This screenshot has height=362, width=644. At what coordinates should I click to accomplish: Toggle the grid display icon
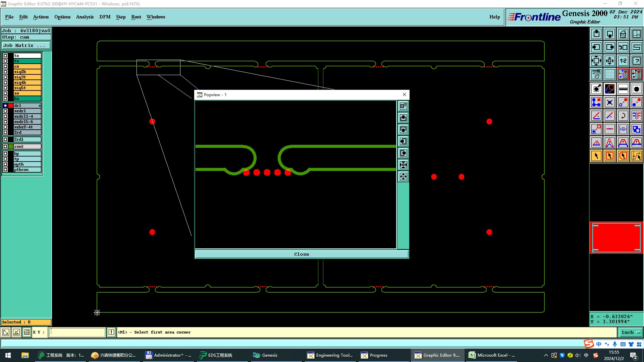(609, 74)
